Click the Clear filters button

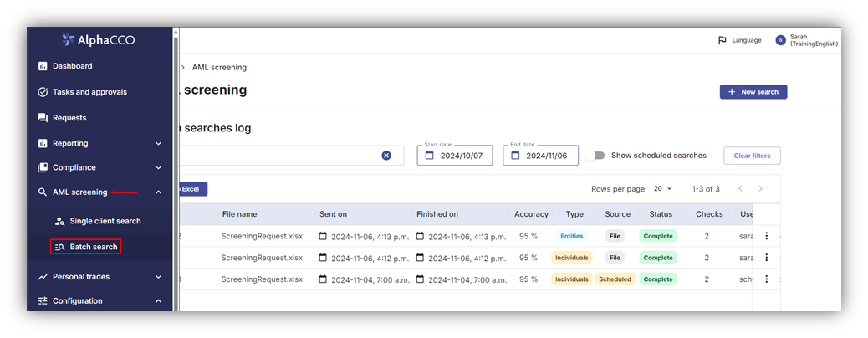coord(752,156)
